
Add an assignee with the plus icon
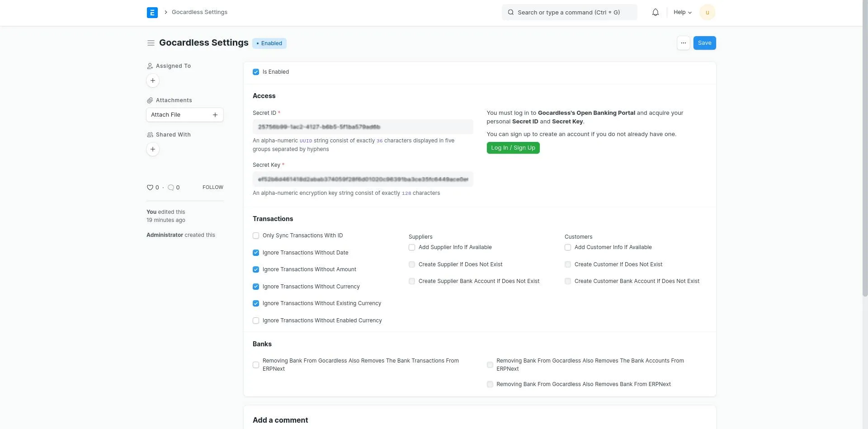point(153,80)
